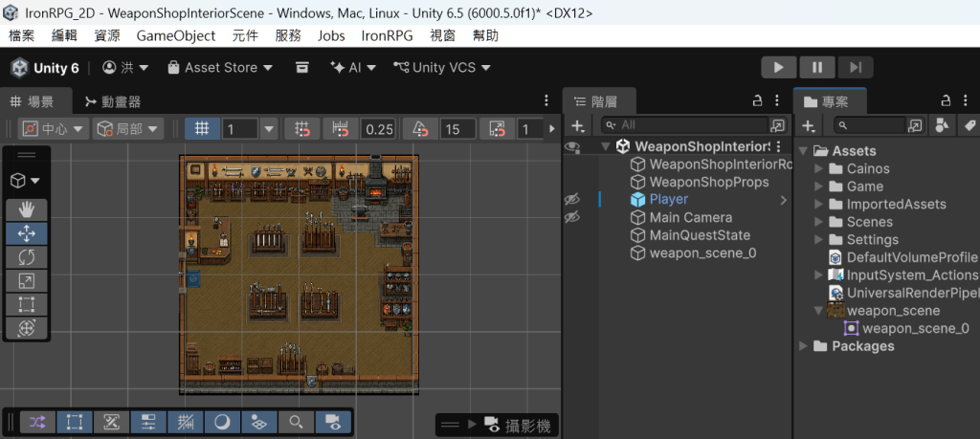
Task: Toggle the hatched-lines overlay button
Action: pyautogui.click(x=186, y=422)
